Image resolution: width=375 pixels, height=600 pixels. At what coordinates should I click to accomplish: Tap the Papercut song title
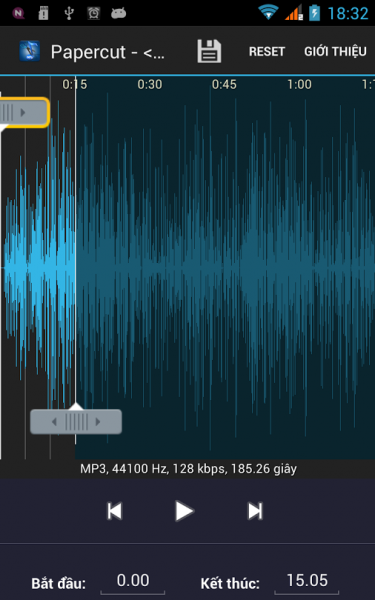[x=108, y=52]
